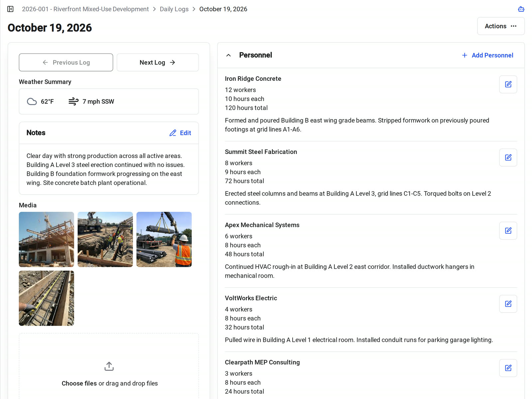Edit the VoltWorks Electric entry
Image resolution: width=532 pixels, height=399 pixels.
(x=508, y=304)
